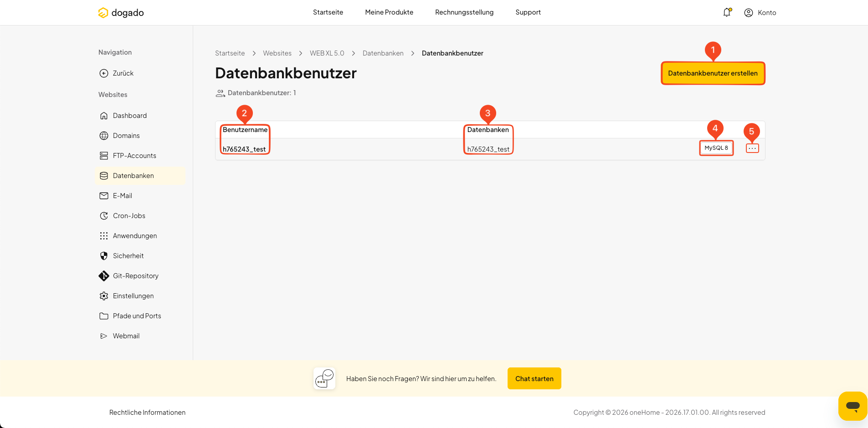This screenshot has width=868, height=428.
Task: Click the Dashboard house icon
Action: [104, 116]
